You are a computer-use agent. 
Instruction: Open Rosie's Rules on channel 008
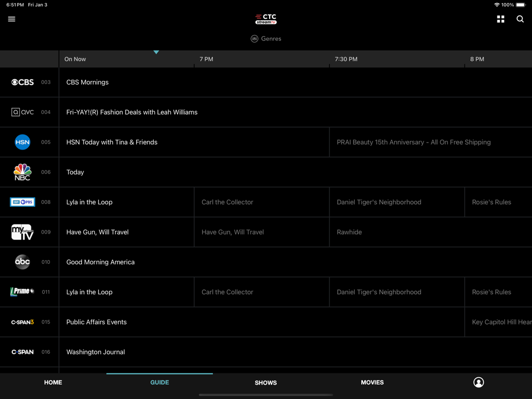click(498, 202)
